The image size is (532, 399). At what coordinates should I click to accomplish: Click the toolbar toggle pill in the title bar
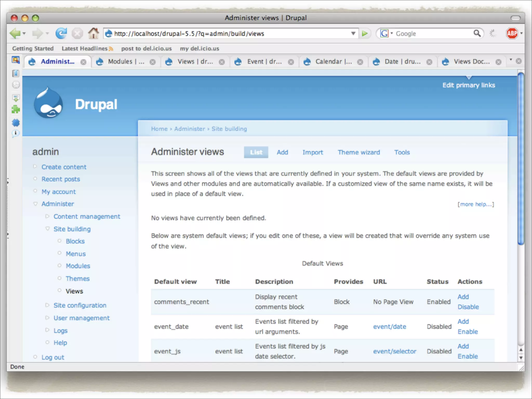click(x=515, y=18)
